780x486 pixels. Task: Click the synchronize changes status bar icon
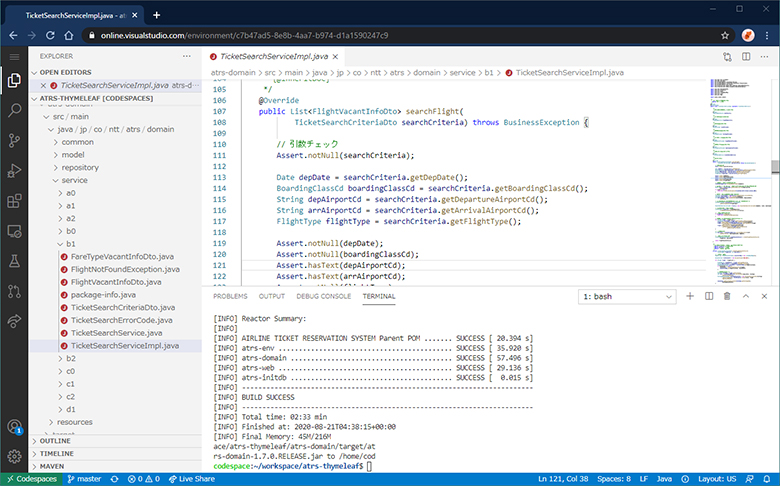click(114, 479)
